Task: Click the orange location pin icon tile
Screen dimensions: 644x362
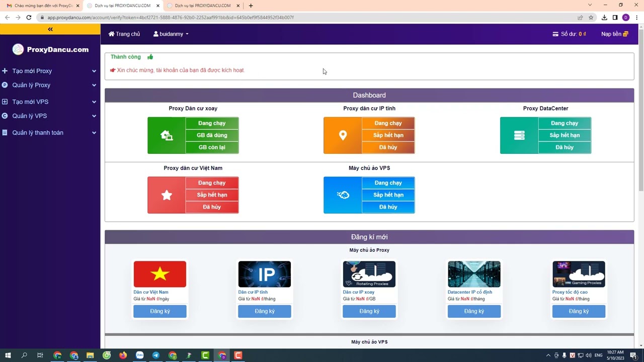Action: (343, 135)
